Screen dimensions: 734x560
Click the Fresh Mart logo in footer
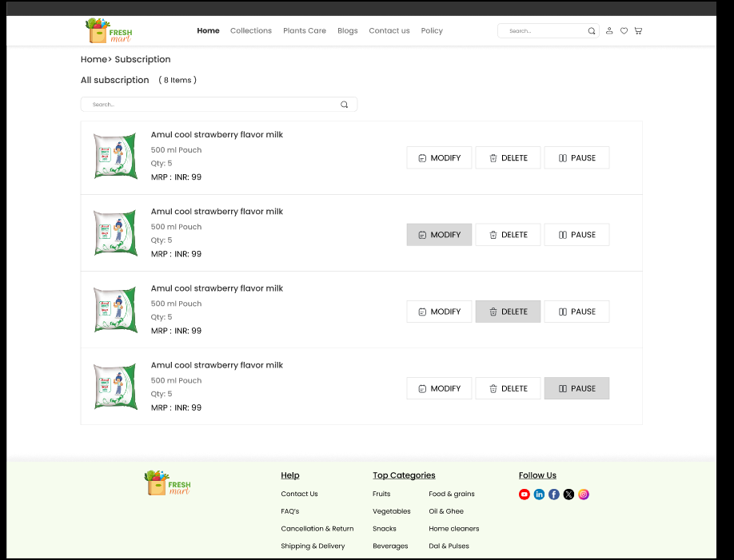168,483
